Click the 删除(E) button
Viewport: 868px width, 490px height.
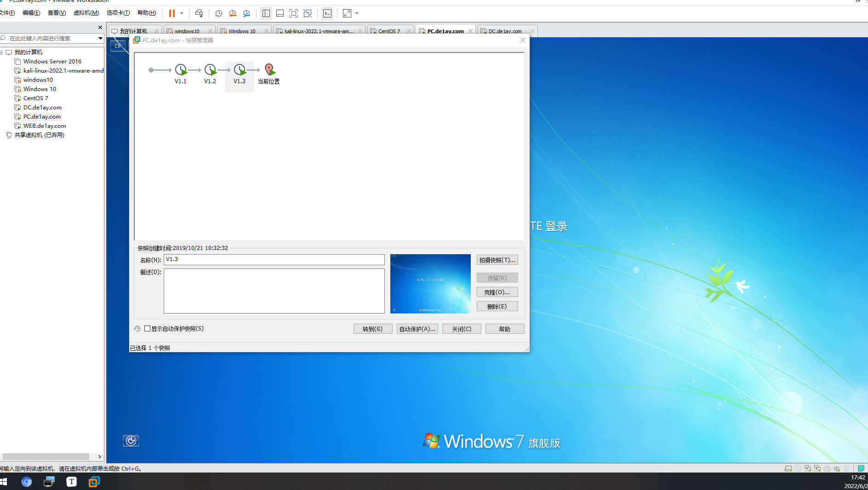497,306
